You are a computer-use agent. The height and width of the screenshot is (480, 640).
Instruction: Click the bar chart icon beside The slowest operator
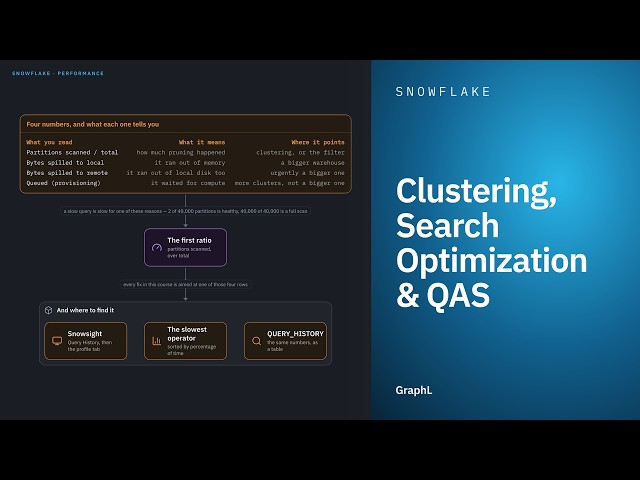[x=157, y=341]
